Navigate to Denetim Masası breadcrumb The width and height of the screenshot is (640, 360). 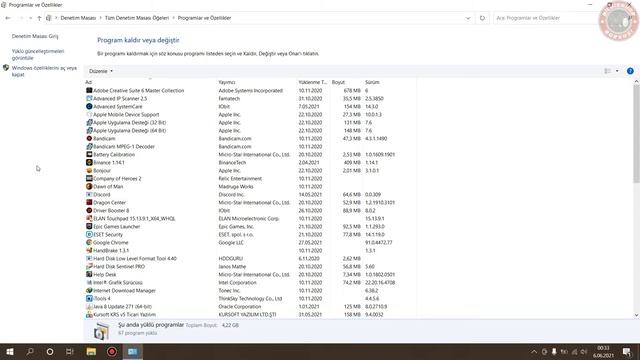(78, 18)
